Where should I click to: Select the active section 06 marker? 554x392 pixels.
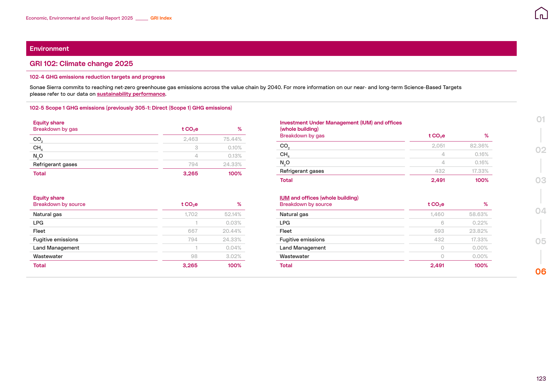[x=541, y=272]
